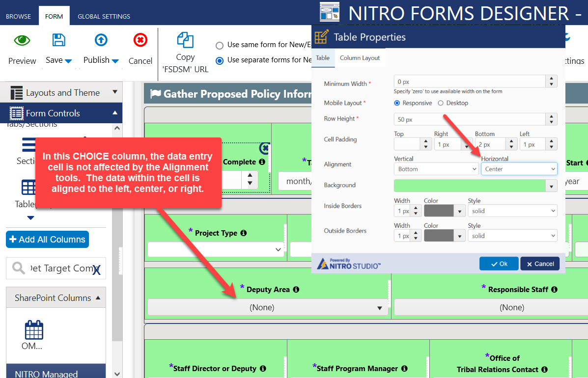Click the red Cancel circle icon
588x378 pixels.
(x=140, y=40)
